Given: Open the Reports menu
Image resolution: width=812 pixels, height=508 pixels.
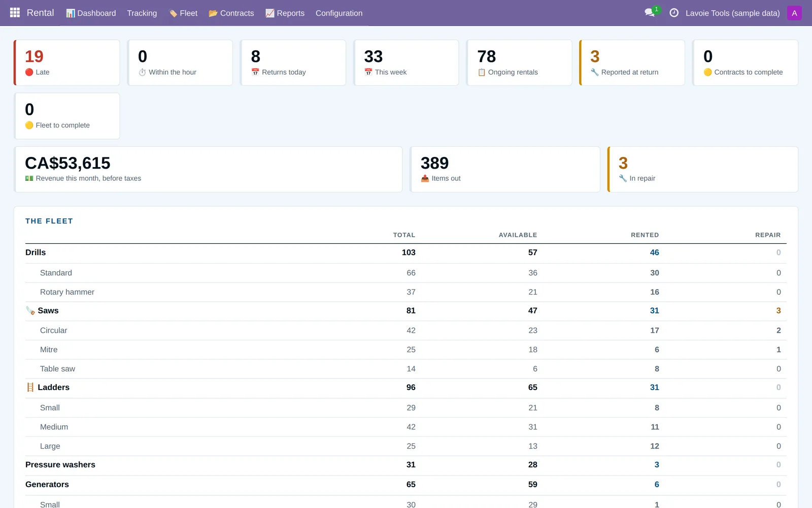Looking at the screenshot, I should coord(285,13).
